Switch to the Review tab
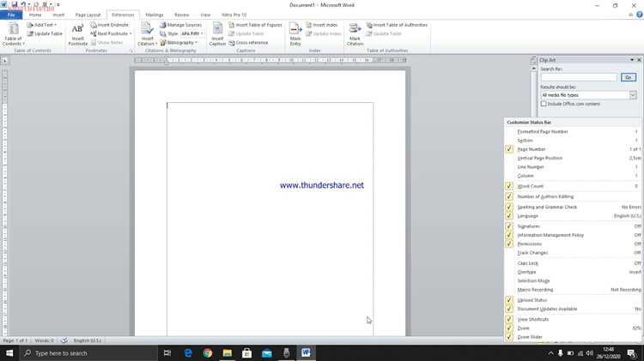Image resolution: width=644 pixels, height=361 pixels. point(181,15)
